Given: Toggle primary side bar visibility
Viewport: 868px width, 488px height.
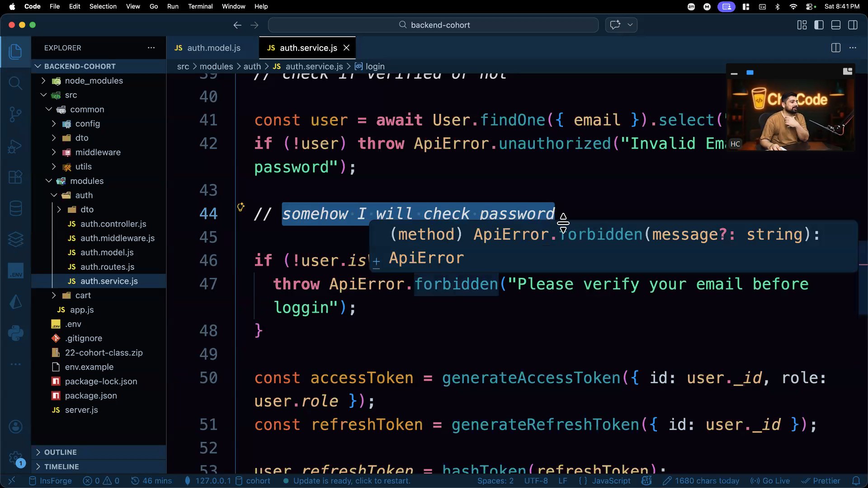Looking at the screenshot, I should (819, 25).
